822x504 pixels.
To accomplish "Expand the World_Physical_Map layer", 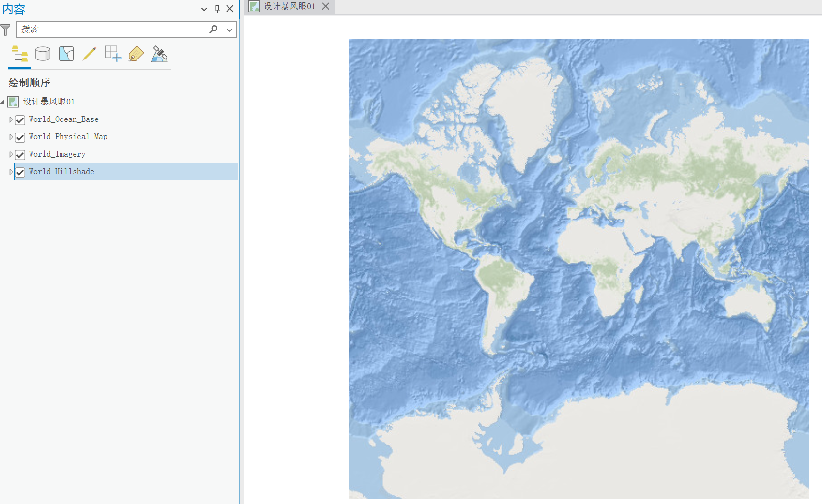I will click(x=11, y=137).
